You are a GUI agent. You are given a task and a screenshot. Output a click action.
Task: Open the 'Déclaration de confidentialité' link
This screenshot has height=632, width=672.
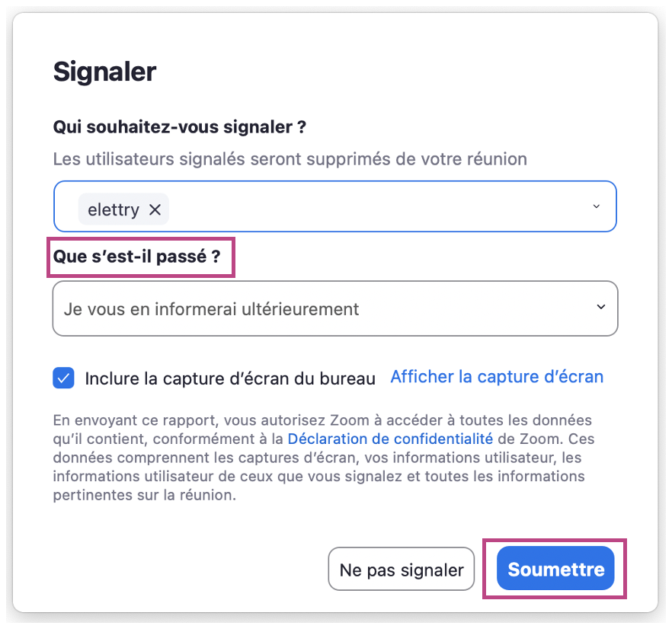[x=390, y=439]
